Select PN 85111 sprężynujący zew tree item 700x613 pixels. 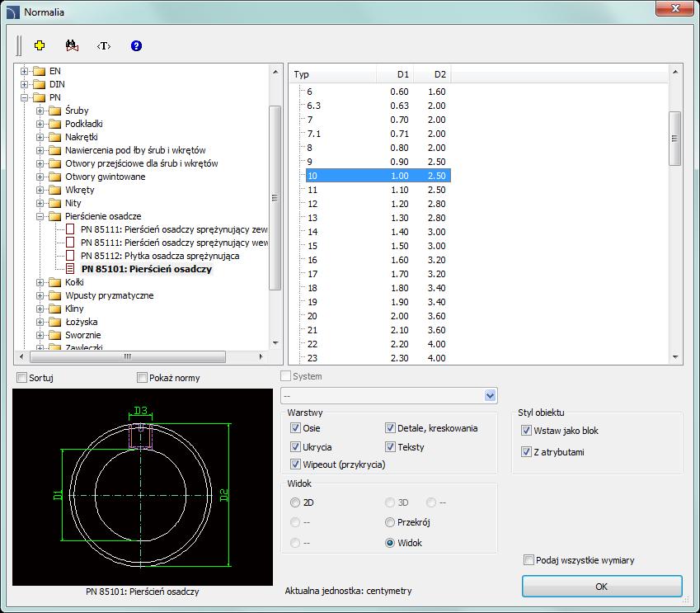174,229
